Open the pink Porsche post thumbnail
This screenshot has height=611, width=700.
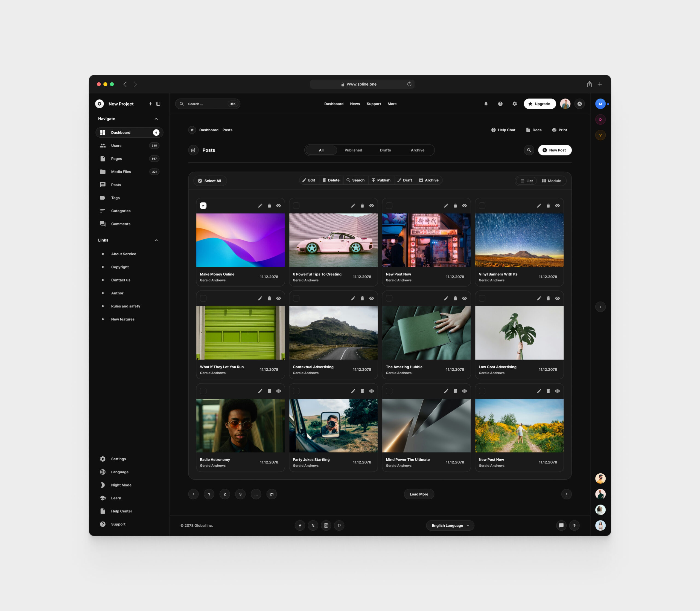(x=333, y=240)
